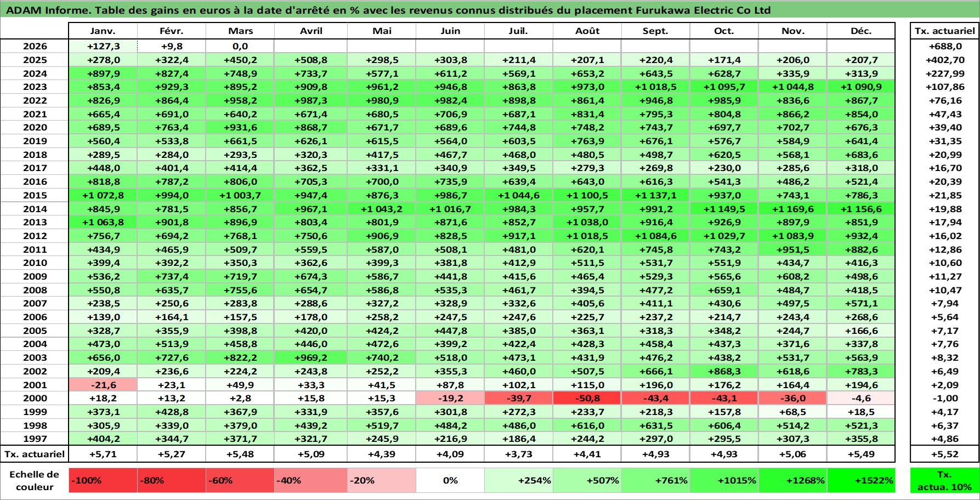This screenshot has height=500, width=980.
Task: Click the cell +868,3 in 2002
Action: (724, 371)
